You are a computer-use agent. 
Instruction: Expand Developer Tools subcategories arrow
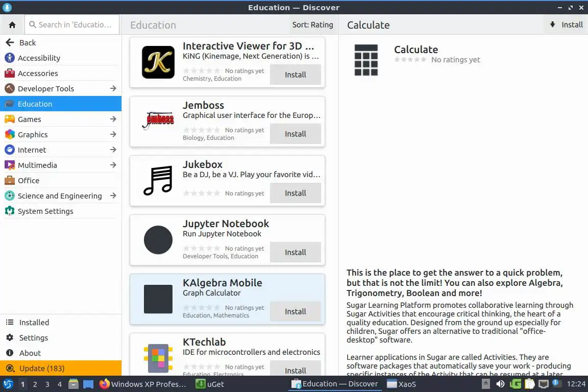click(113, 88)
